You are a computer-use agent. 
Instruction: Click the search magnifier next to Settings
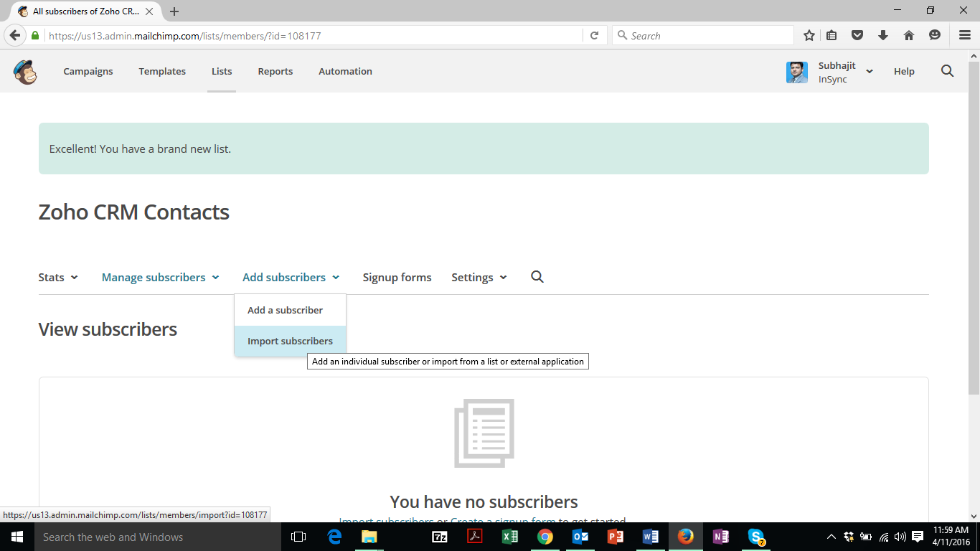(537, 277)
